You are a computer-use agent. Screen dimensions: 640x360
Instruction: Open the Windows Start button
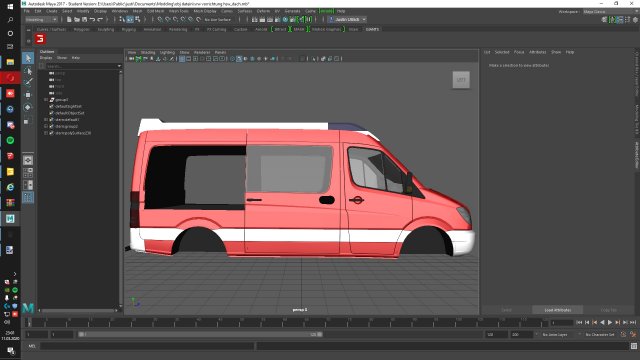pos(10,6)
